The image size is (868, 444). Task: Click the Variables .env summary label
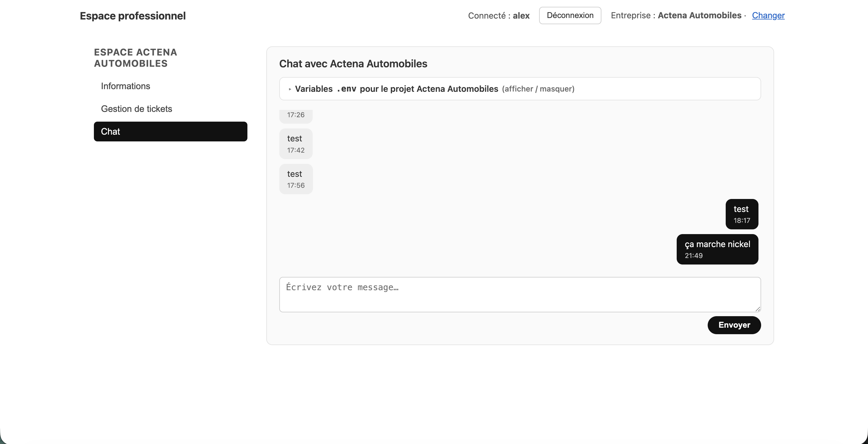coord(396,89)
